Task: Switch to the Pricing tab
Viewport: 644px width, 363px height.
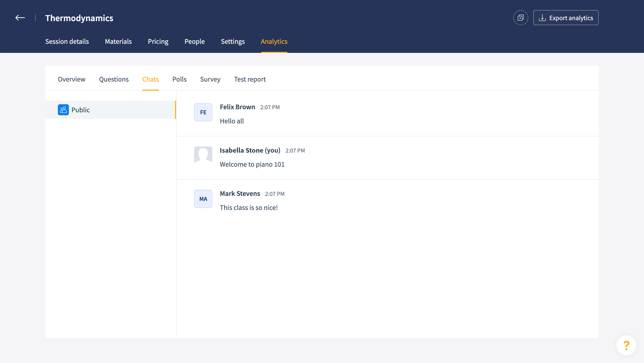Action: click(158, 42)
